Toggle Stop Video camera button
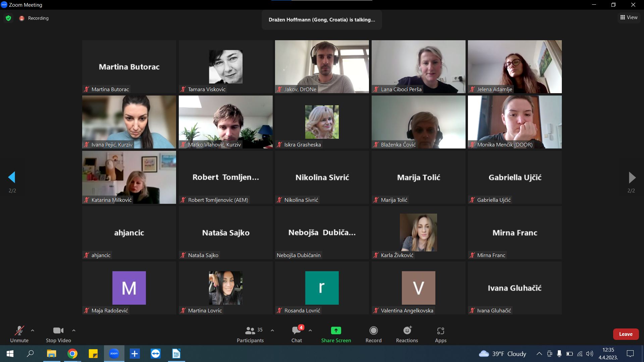This screenshot has height=362, width=644. coord(58,335)
